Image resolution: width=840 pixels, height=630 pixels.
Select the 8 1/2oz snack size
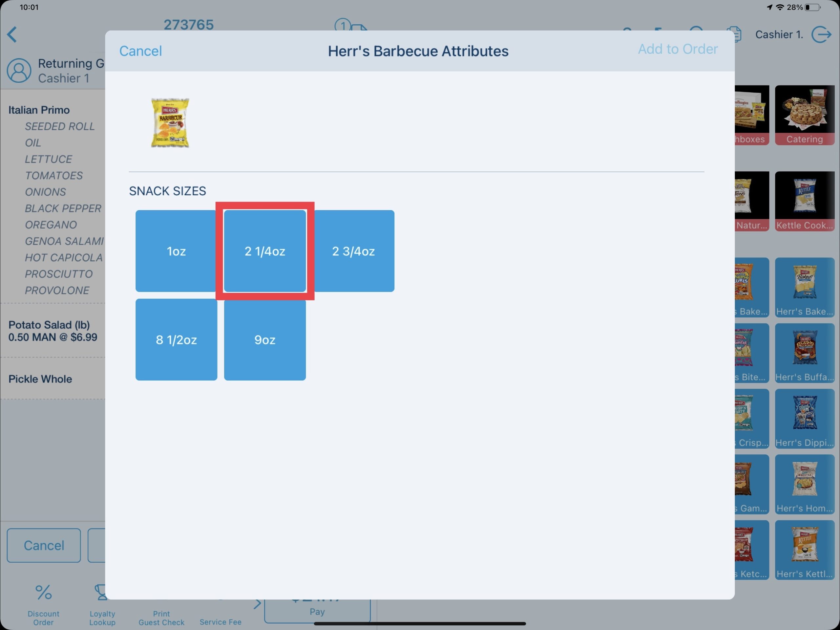pos(176,339)
